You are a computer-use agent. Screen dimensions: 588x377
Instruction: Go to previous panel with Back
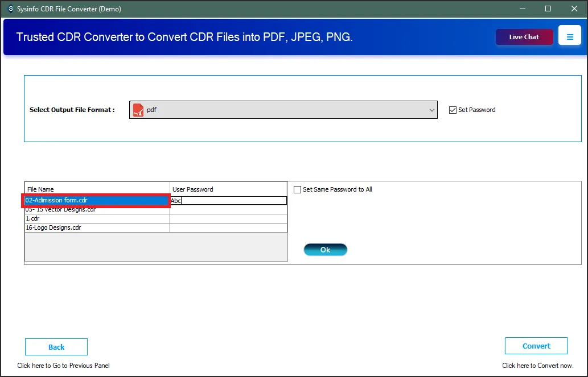point(56,347)
